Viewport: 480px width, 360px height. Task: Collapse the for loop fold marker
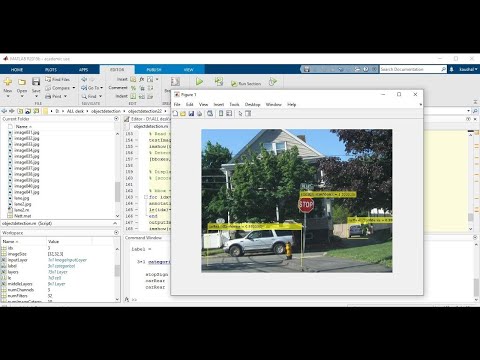[146, 197]
